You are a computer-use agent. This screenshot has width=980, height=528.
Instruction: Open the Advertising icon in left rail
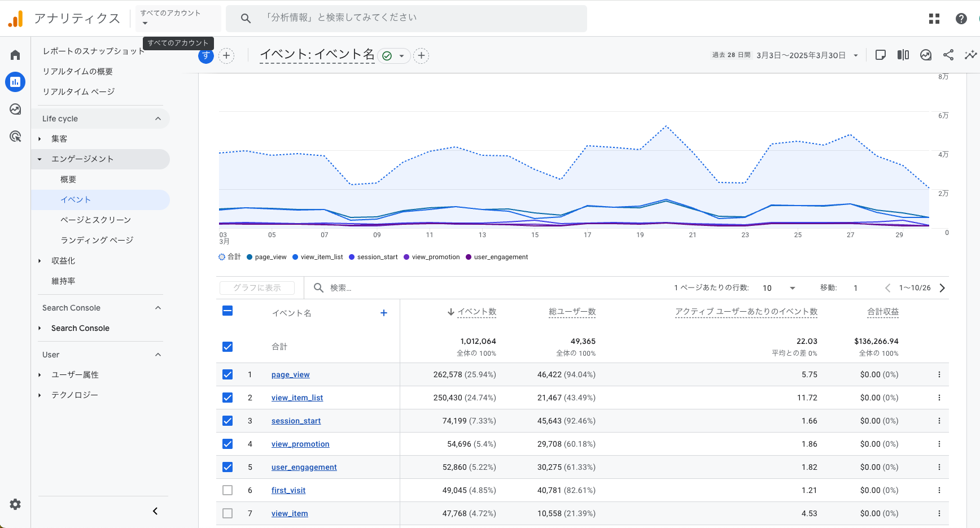[x=15, y=136]
